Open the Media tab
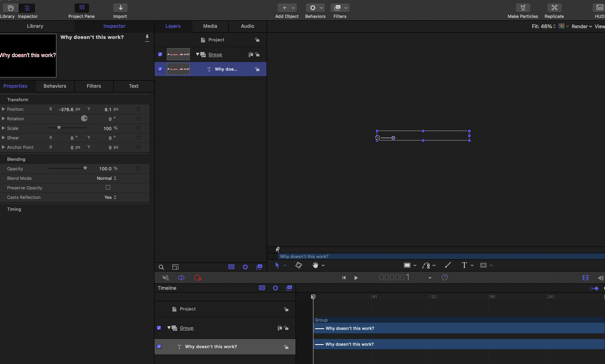The image size is (605, 364). coord(210,26)
